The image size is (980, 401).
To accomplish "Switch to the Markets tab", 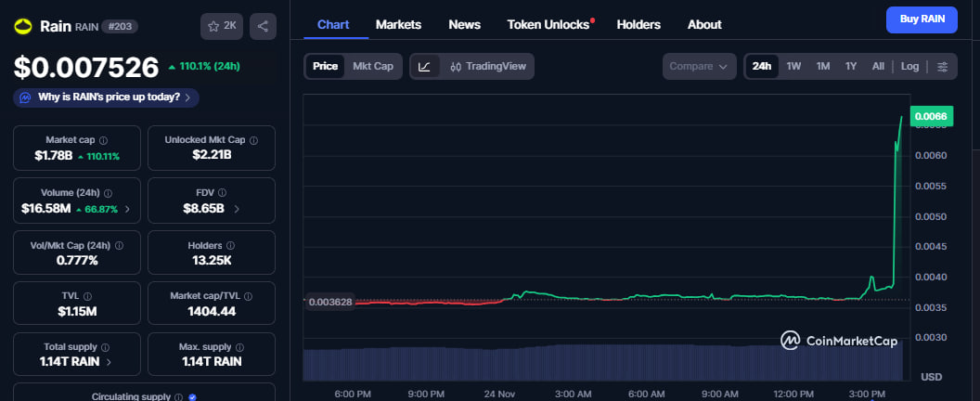I will 398,24.
